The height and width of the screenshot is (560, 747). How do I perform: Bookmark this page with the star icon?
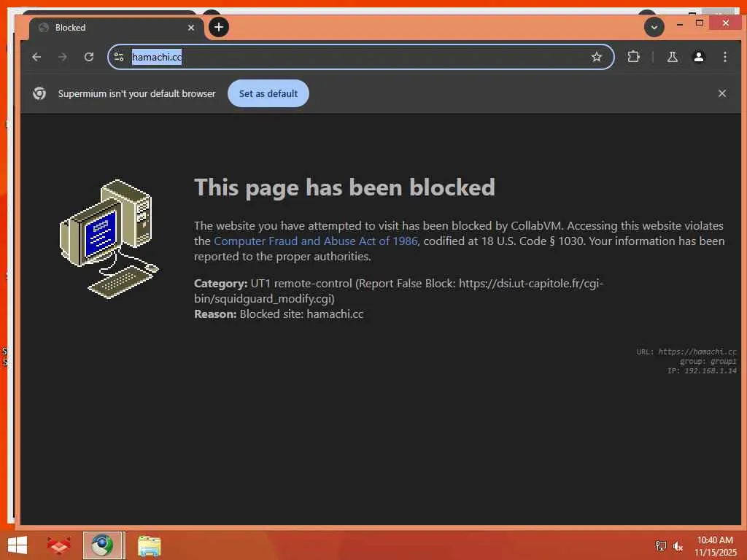tap(597, 57)
